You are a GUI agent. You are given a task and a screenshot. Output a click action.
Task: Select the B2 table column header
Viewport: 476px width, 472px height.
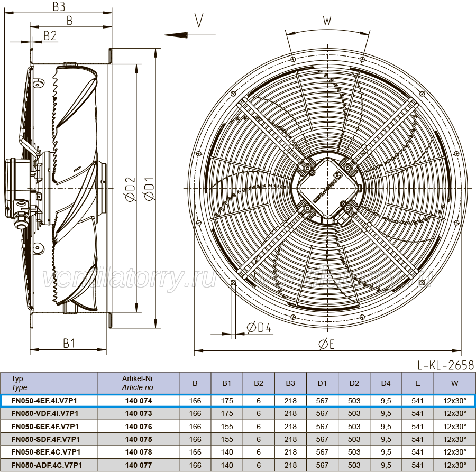pos(259,383)
